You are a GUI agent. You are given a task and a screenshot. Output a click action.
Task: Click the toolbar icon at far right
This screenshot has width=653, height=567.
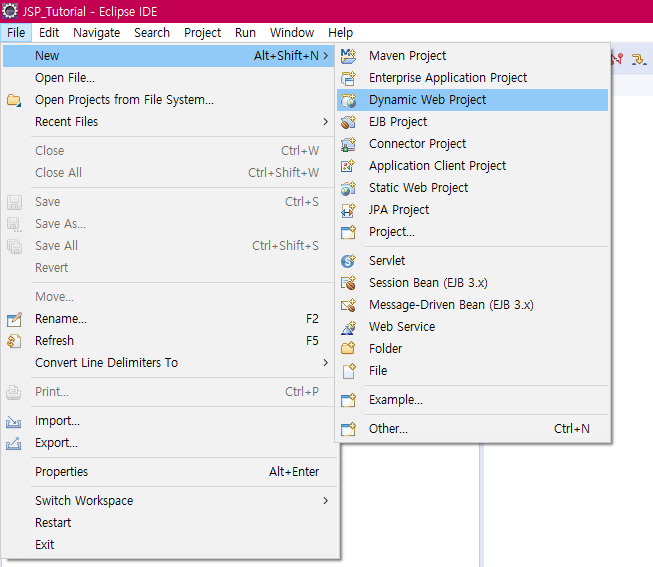tap(639, 59)
